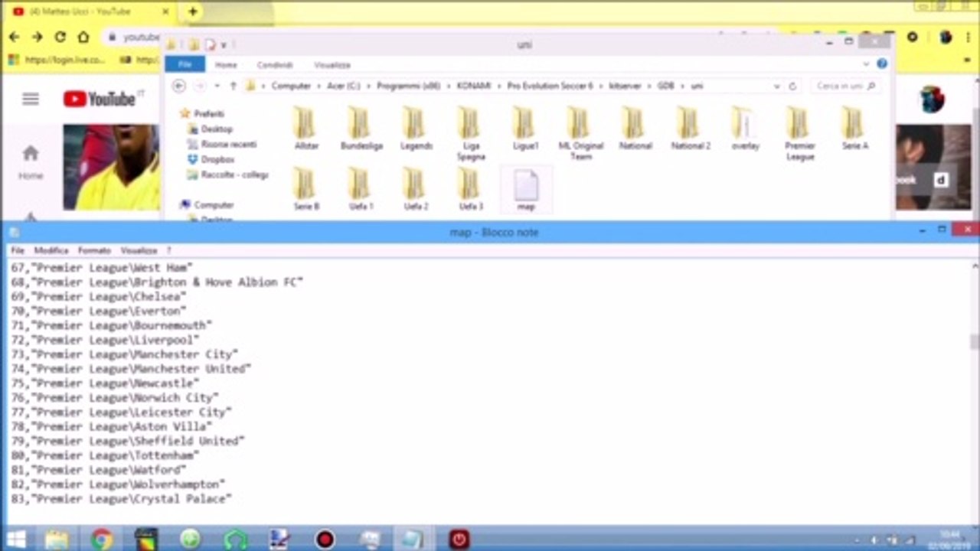
Task: Click the red record taskbar icon
Action: click(325, 540)
